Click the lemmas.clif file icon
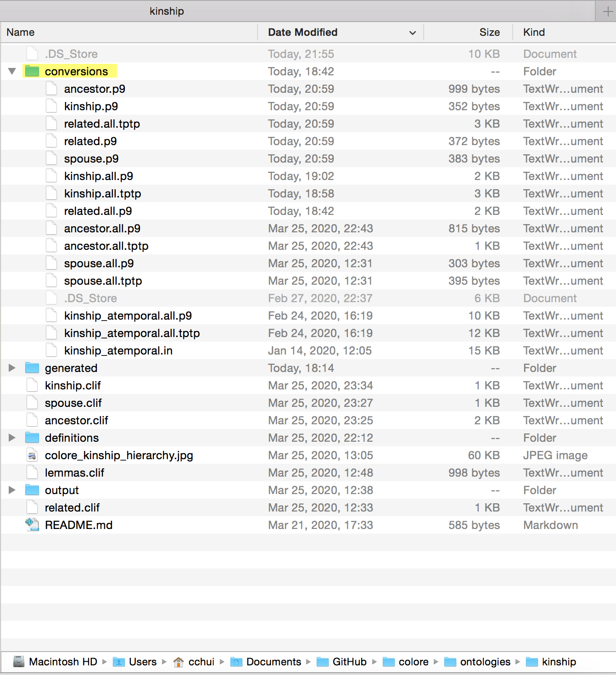This screenshot has width=616, height=675. click(32, 472)
